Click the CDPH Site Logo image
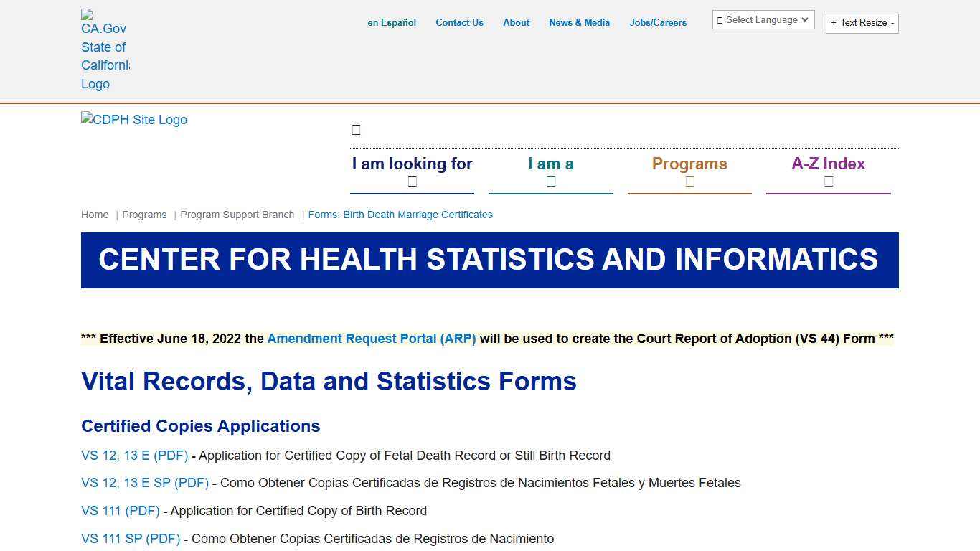 (134, 120)
